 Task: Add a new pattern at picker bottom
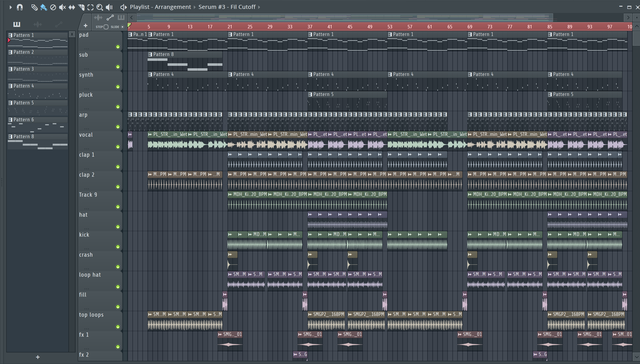click(38, 357)
